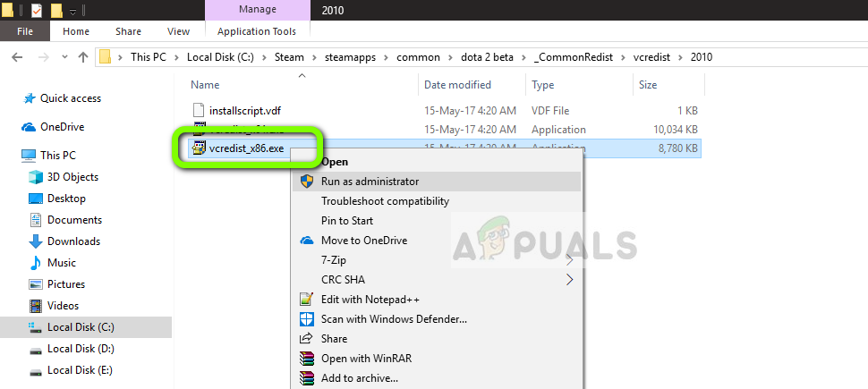The width and height of the screenshot is (868, 389).
Task: Click the 8,780 KB size cell
Action: [x=678, y=148]
